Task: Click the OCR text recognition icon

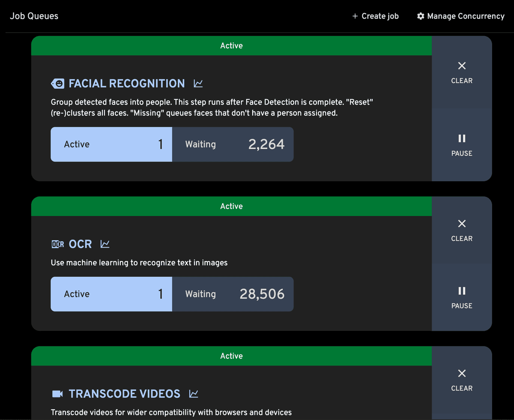Action: (57, 244)
